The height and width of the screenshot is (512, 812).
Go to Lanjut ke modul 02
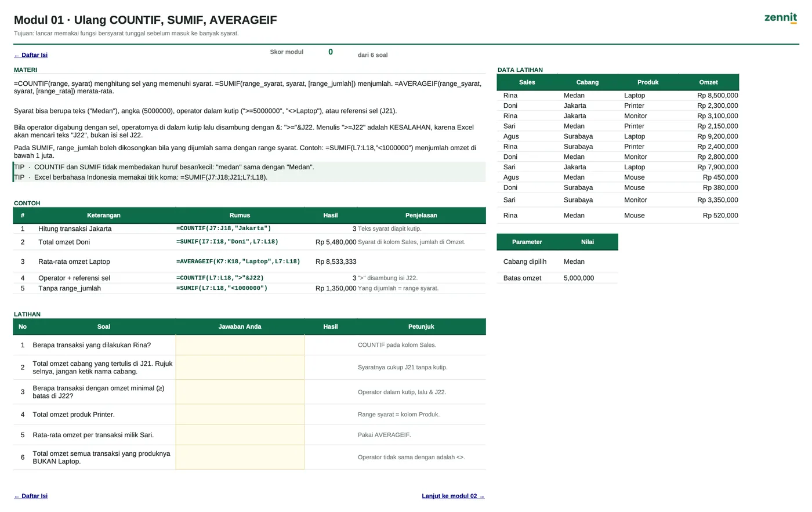(453, 496)
